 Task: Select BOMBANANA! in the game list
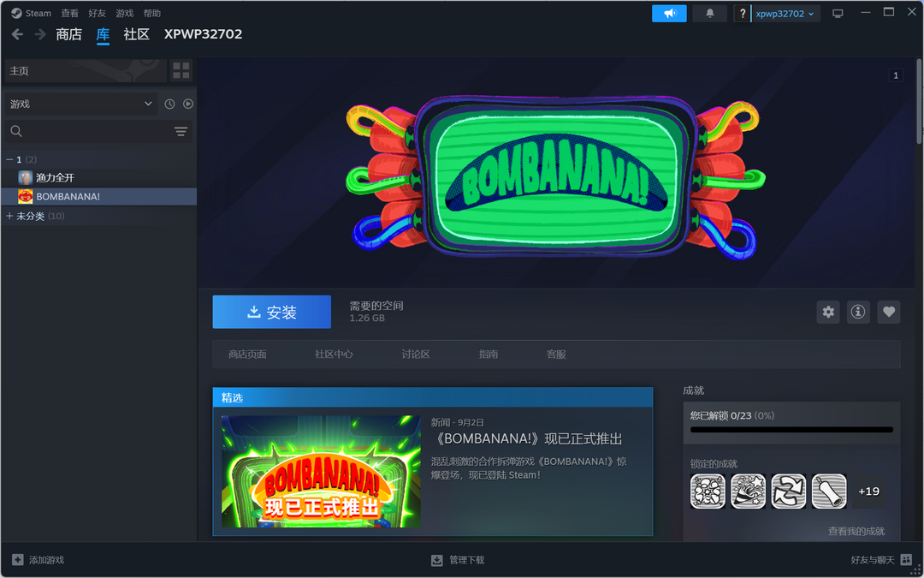pos(99,196)
